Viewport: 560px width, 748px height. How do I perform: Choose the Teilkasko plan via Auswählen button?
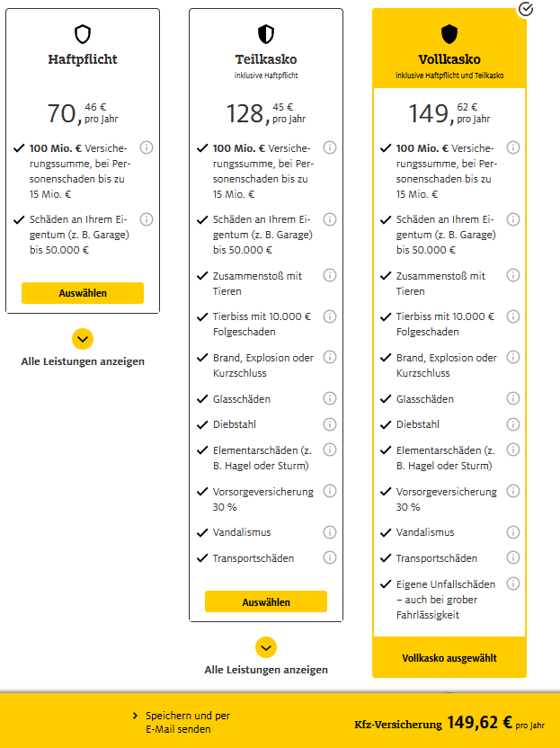pyautogui.click(x=266, y=601)
